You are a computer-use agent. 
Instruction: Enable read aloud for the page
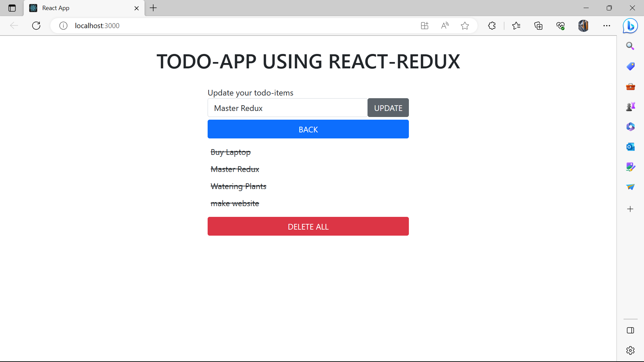coord(445,25)
